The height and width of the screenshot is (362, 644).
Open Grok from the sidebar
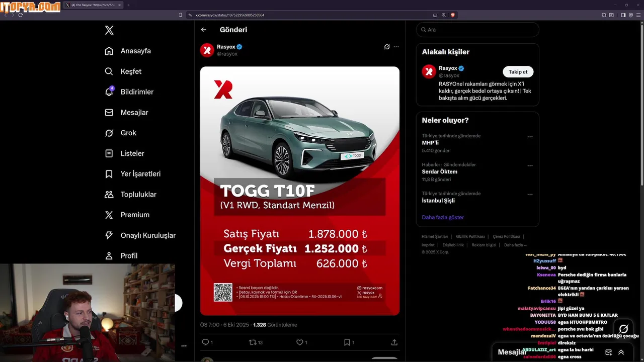121,133
